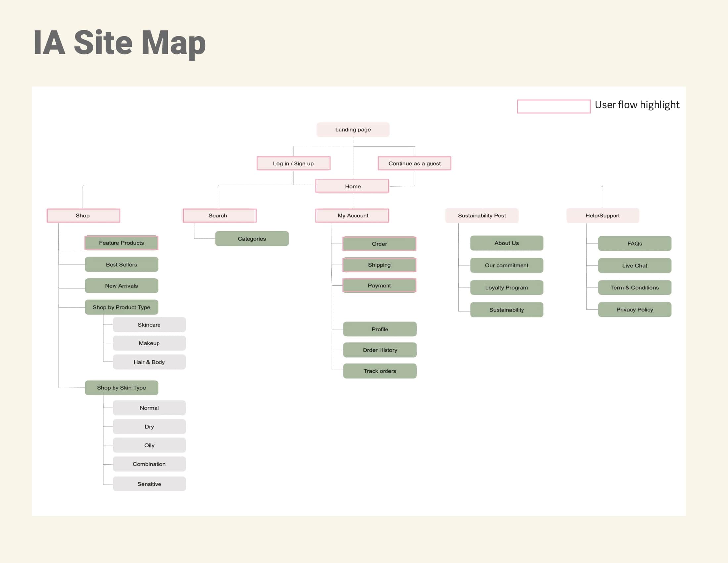Click the Hair & Body item

click(149, 362)
